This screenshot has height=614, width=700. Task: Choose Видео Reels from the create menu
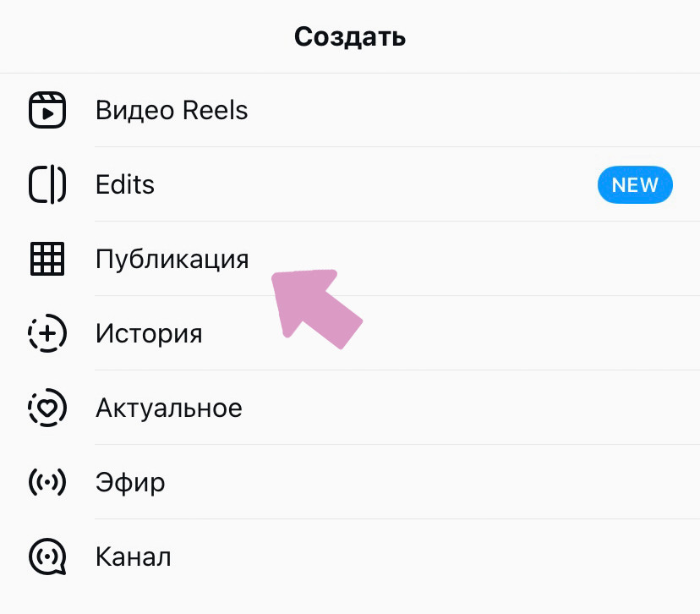pyautogui.click(x=172, y=110)
